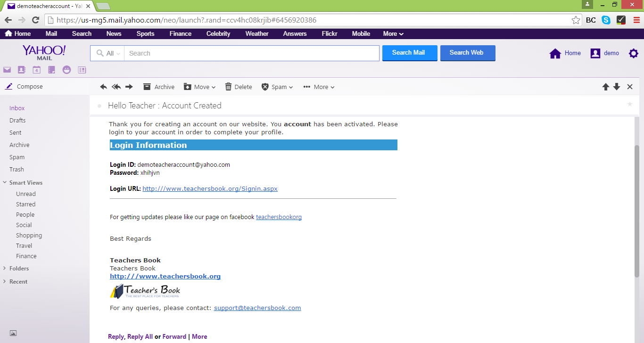The width and height of the screenshot is (644, 343).
Task: Click the Teacher's Book logo image
Action: (x=145, y=291)
